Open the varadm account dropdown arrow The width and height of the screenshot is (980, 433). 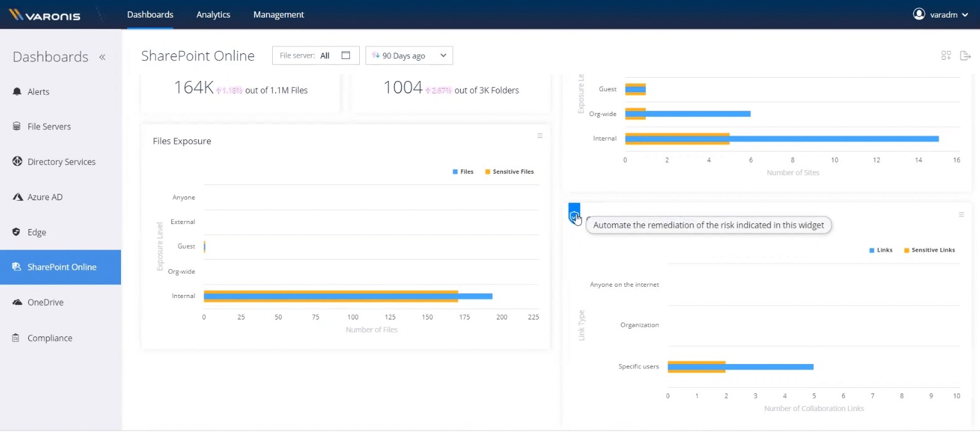pos(965,14)
